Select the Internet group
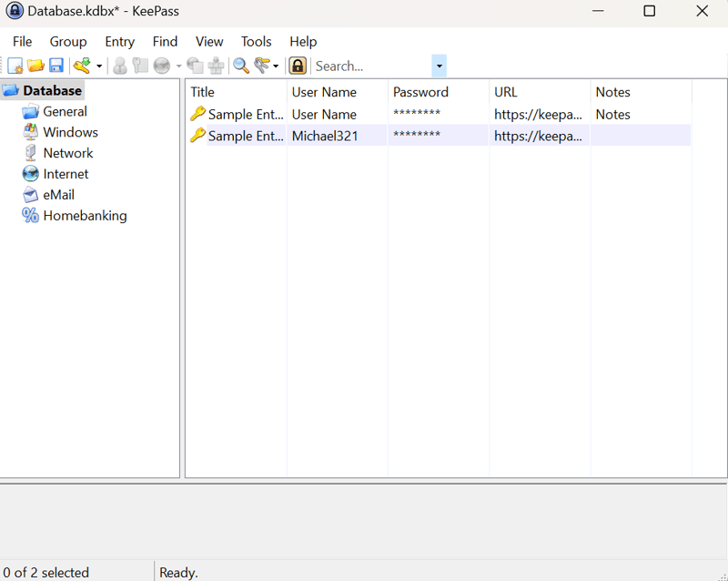 (x=66, y=174)
